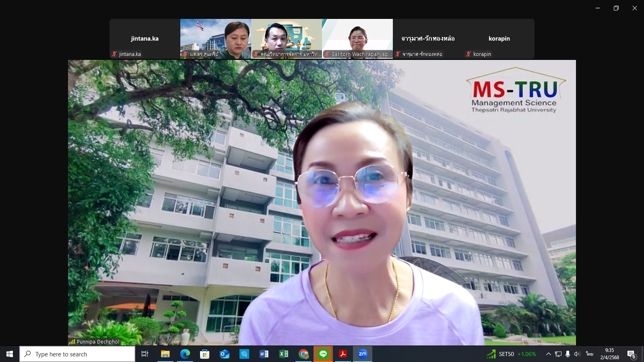Click the Zoom app icon in the taskbar

(363, 354)
